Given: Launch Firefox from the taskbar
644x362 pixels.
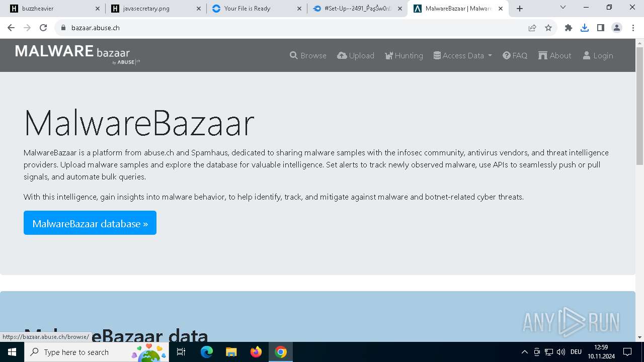Looking at the screenshot, I should coord(256,352).
